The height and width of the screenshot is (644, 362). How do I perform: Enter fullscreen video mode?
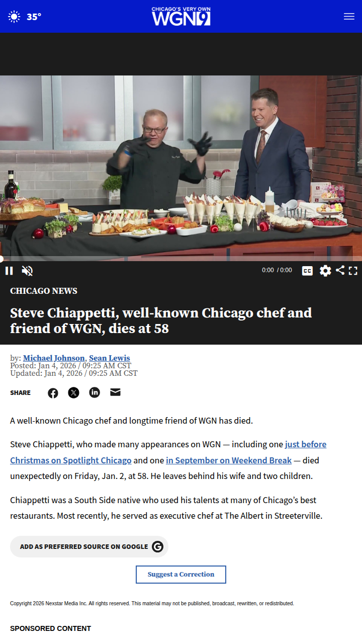click(x=353, y=271)
